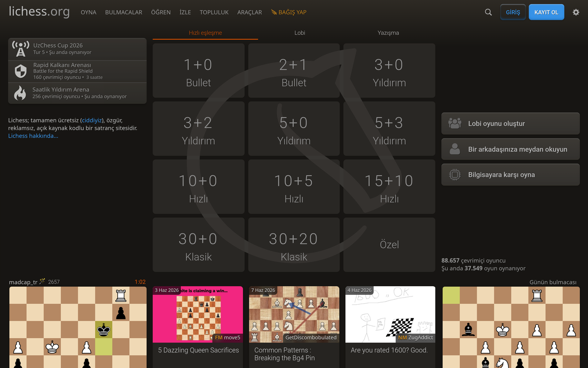Screen dimensions: 588x368
Task: Start a 2+1 Bullet game
Action: coord(294,71)
